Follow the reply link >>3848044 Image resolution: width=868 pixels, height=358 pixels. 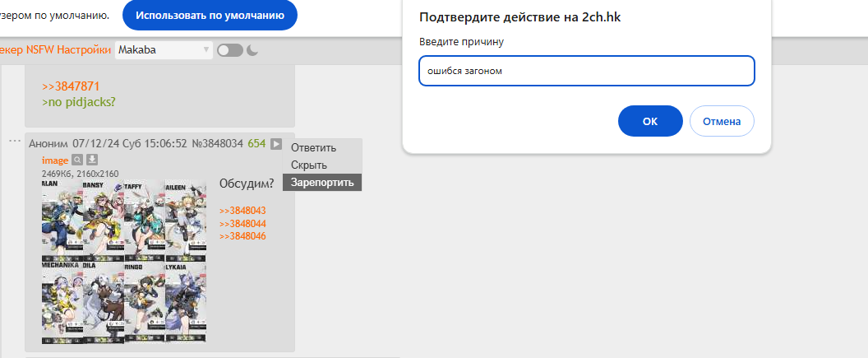[x=242, y=223]
